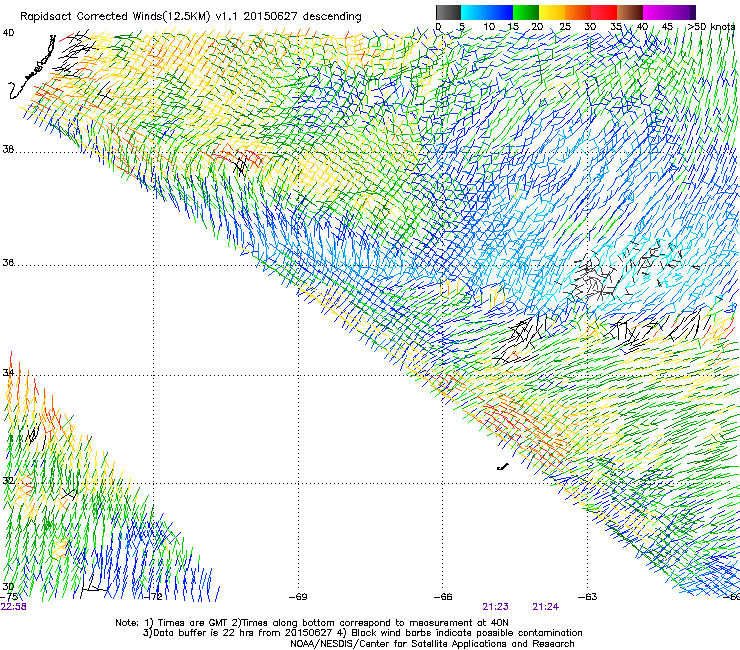740x650 pixels.
Task: Click the cyan 5-10 knots color segment
Action: [474, 12]
